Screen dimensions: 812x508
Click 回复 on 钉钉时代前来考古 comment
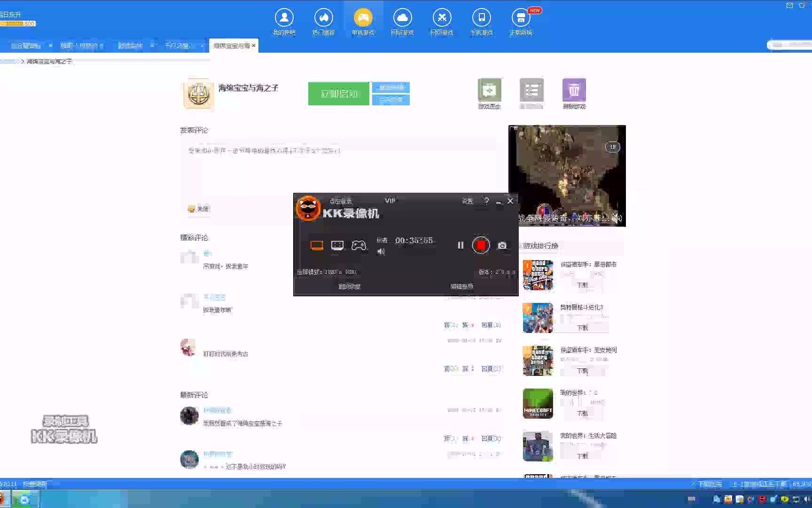[491, 369]
